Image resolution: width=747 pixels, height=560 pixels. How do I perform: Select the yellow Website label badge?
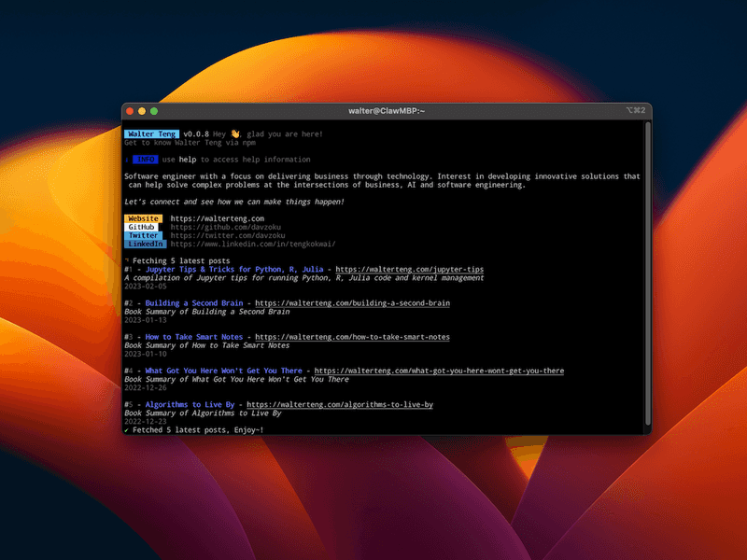click(143, 218)
